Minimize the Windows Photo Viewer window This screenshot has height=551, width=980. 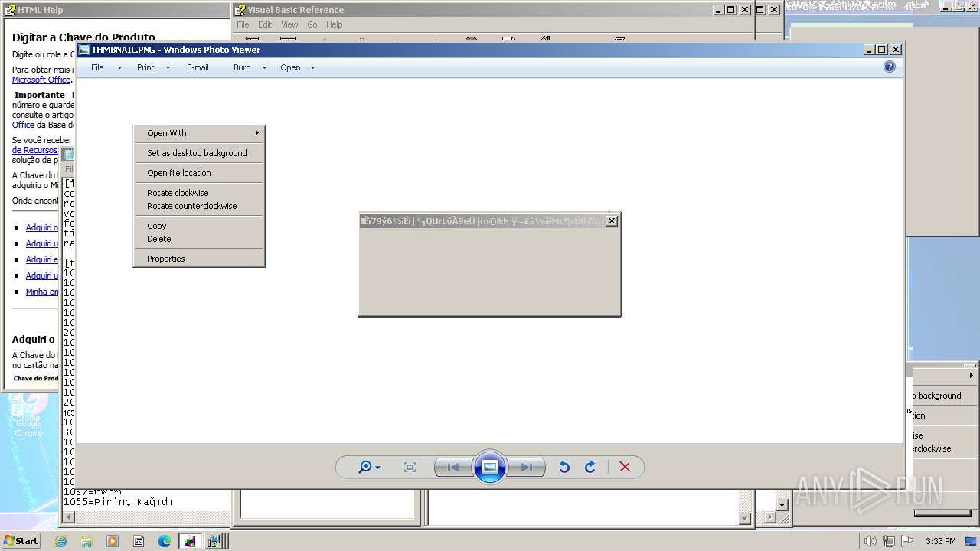click(x=869, y=50)
